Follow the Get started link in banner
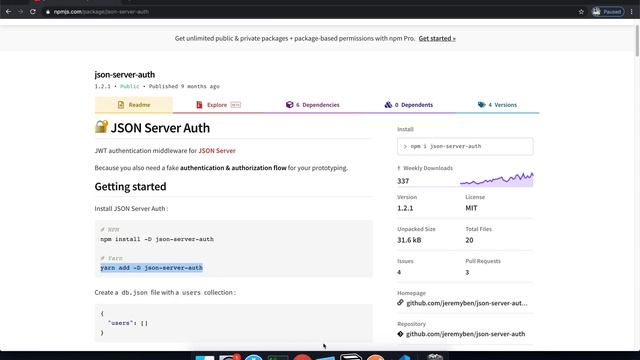 [x=437, y=38]
